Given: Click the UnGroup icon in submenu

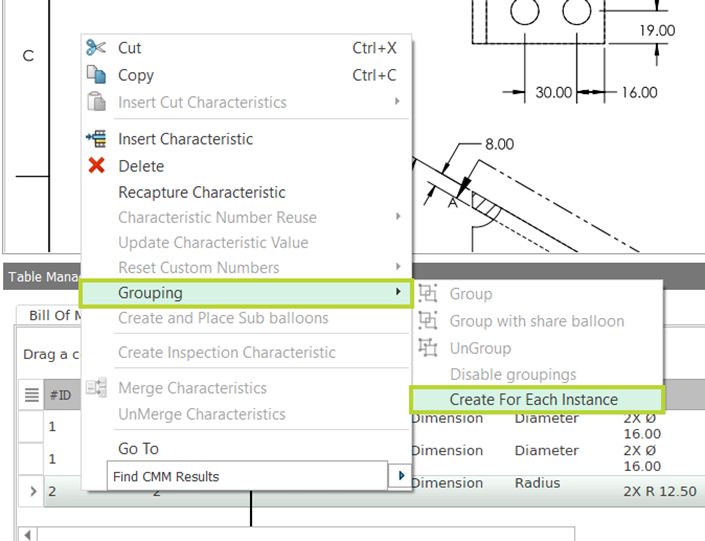Looking at the screenshot, I should (428, 348).
